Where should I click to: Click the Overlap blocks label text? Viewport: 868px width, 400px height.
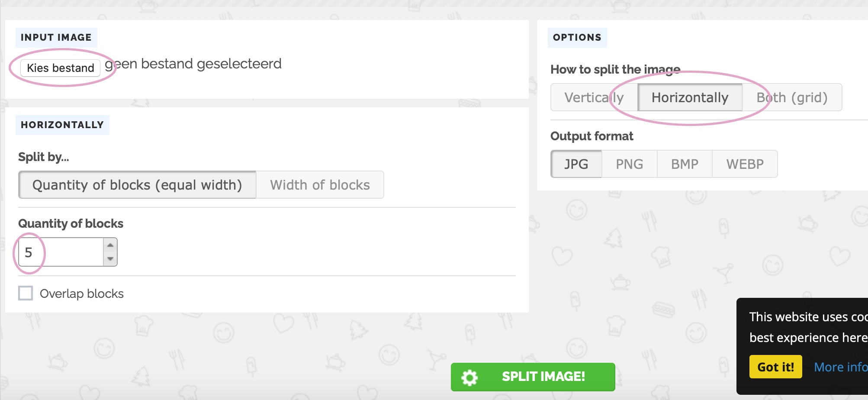click(x=82, y=294)
